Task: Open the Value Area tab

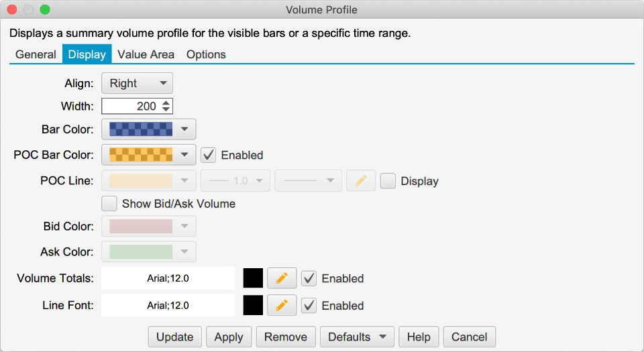Action: coord(146,54)
